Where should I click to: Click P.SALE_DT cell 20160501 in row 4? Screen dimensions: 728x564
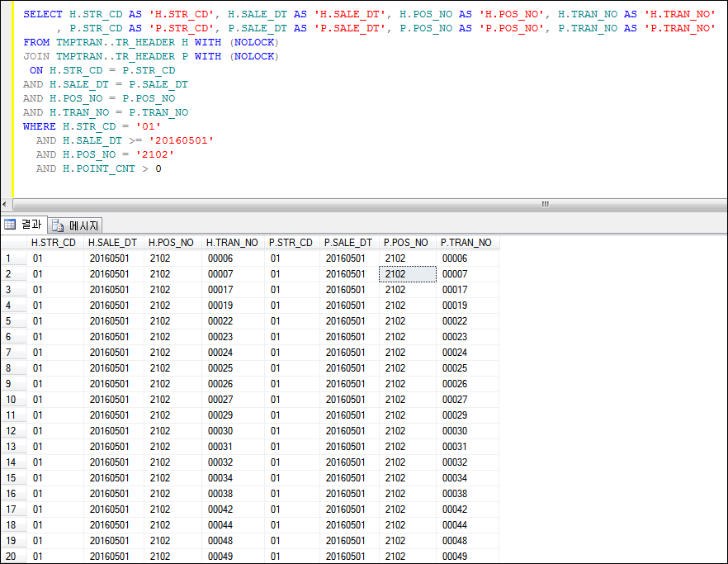[349, 306]
